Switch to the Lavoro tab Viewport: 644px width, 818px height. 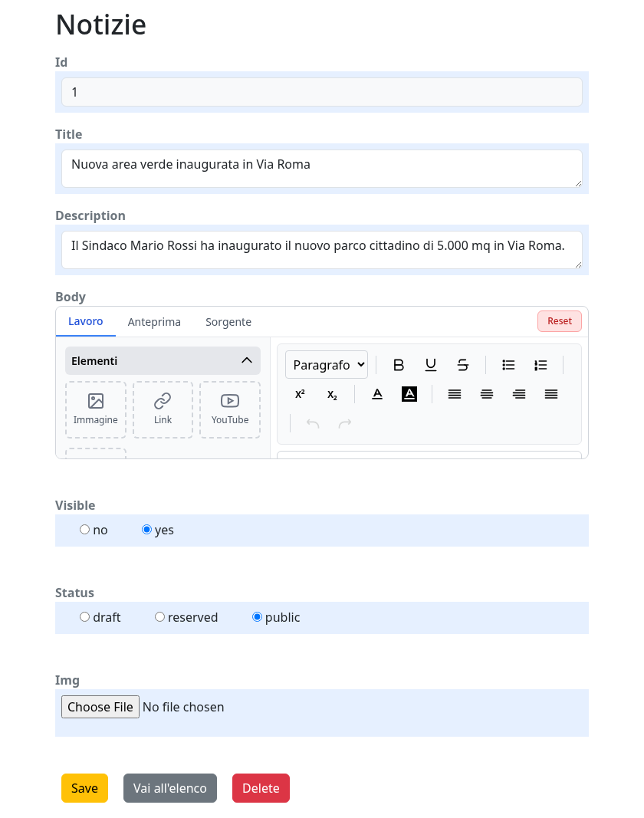pos(86,321)
